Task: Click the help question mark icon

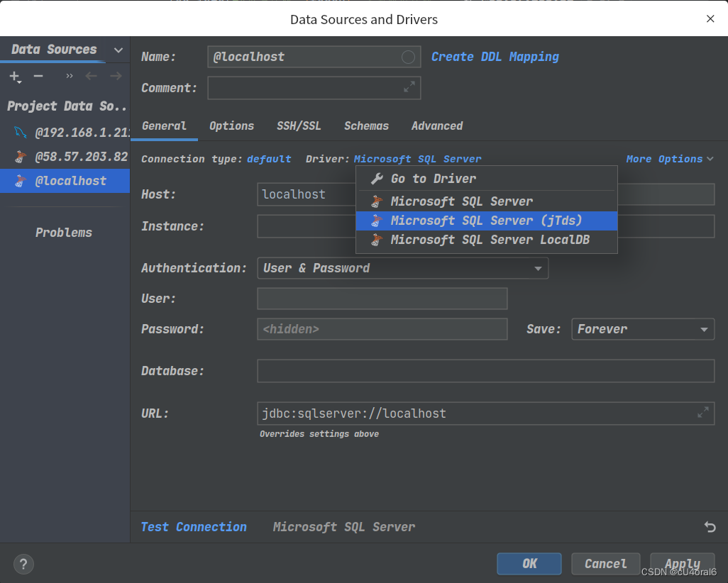Action: pos(23,564)
